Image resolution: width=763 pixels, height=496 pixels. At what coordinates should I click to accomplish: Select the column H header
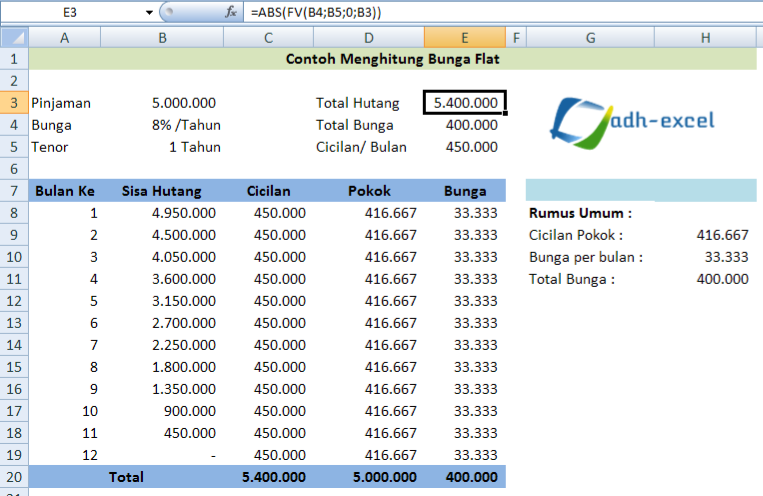point(705,38)
